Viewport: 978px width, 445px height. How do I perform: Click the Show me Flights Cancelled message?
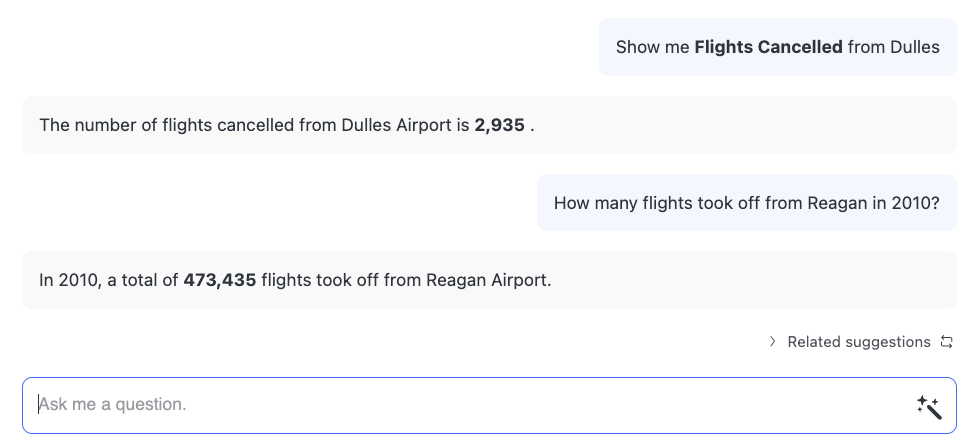point(777,47)
